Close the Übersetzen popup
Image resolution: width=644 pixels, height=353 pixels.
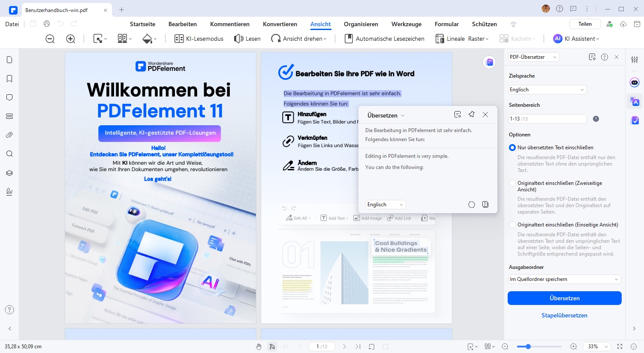click(485, 115)
